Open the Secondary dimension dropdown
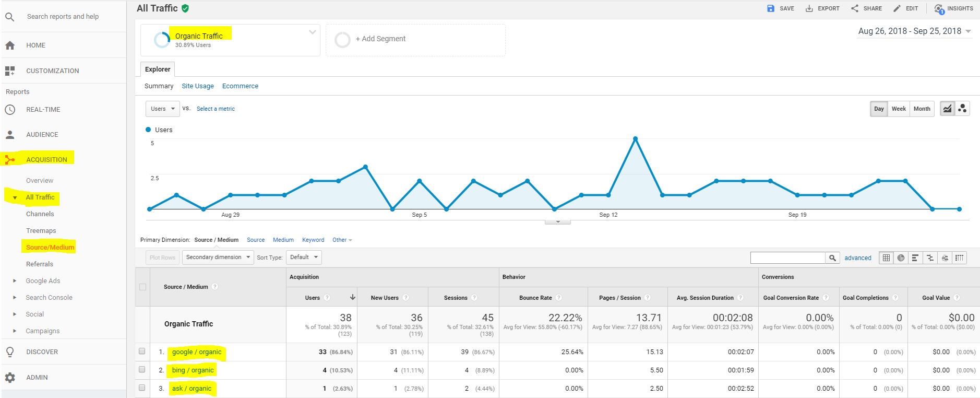 [x=218, y=257]
